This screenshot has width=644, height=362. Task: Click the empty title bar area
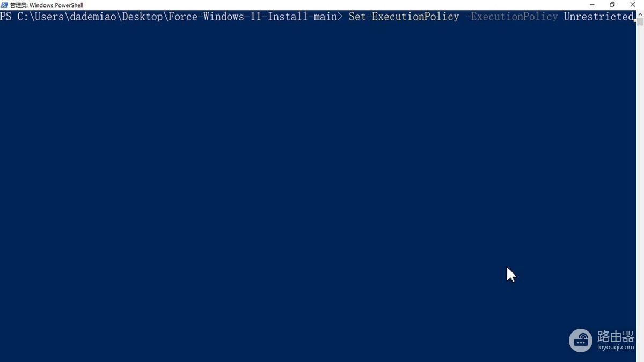click(333, 5)
